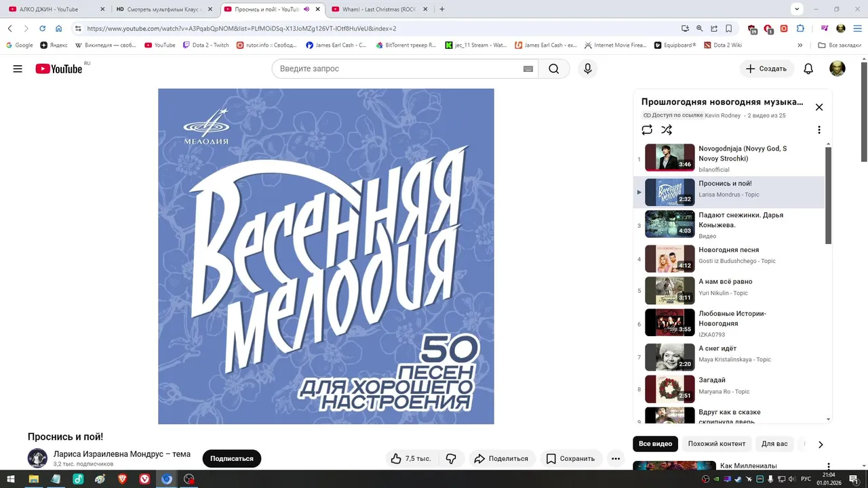
Task: Click the YouTube search magnifier button
Action: point(554,68)
